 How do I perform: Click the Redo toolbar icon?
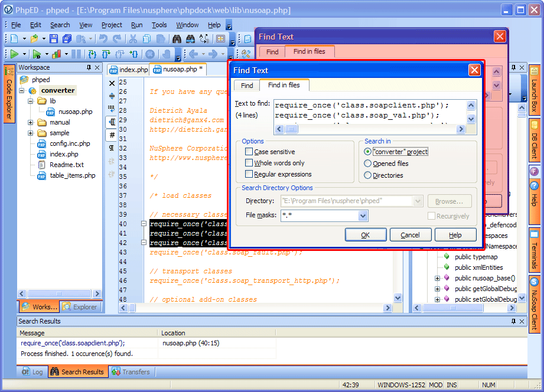[x=117, y=38]
